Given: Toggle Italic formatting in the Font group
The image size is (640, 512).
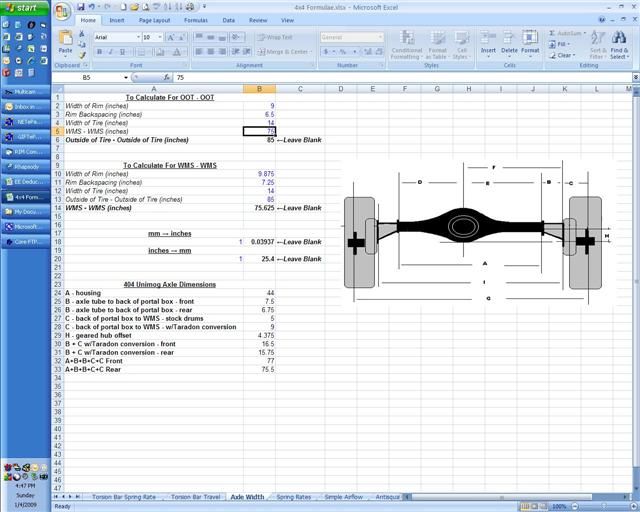Looking at the screenshot, I should pos(111,52).
